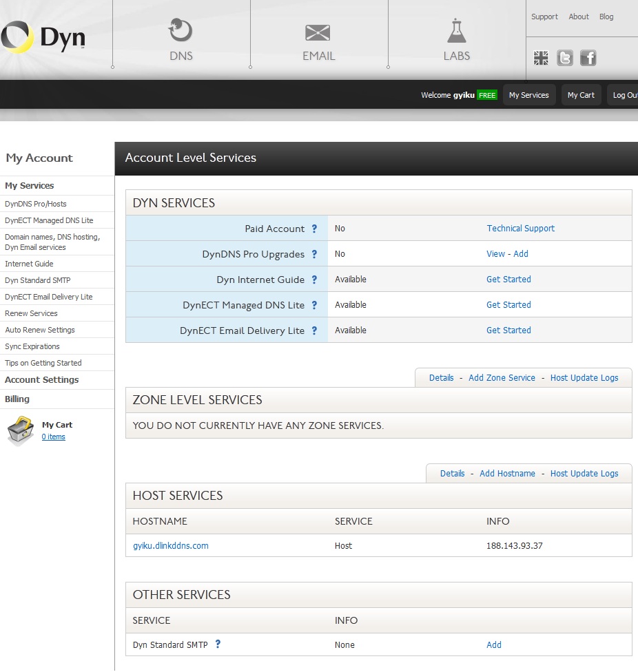The height and width of the screenshot is (672, 638).
Task: Click the Dyn logo
Action: (x=43, y=37)
